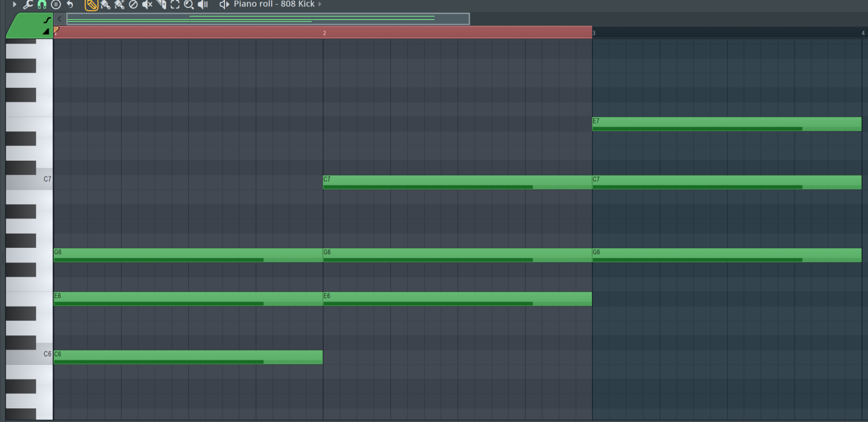Select the Delete tool
Image resolution: width=868 pixels, height=422 pixels.
coord(133,5)
